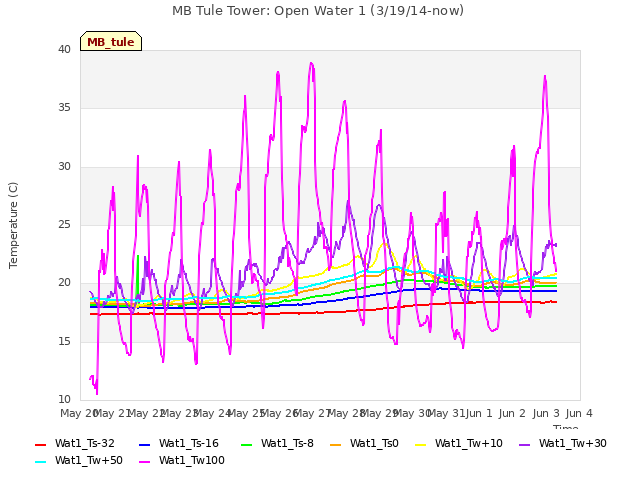Select the Wat1_Tw+10 legend label

pos(469,443)
